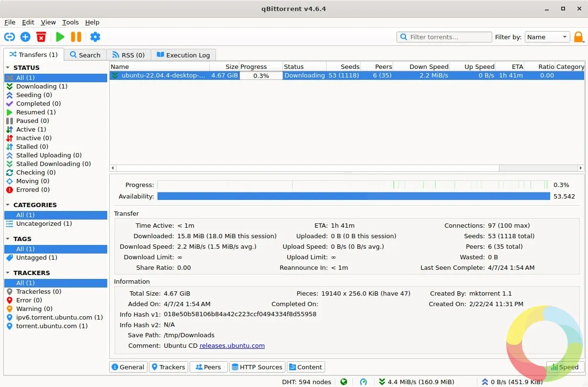Select Untagged (1) tag filter

[56, 257]
